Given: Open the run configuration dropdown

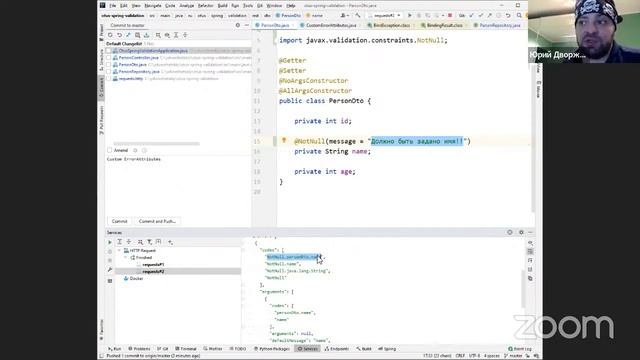Looking at the screenshot, I should 385,16.
